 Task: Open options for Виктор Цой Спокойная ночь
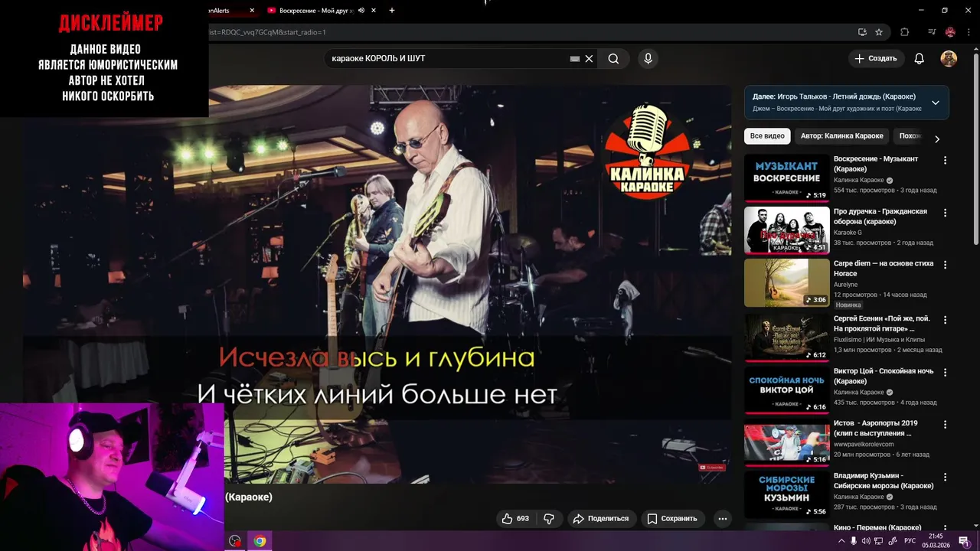click(945, 372)
